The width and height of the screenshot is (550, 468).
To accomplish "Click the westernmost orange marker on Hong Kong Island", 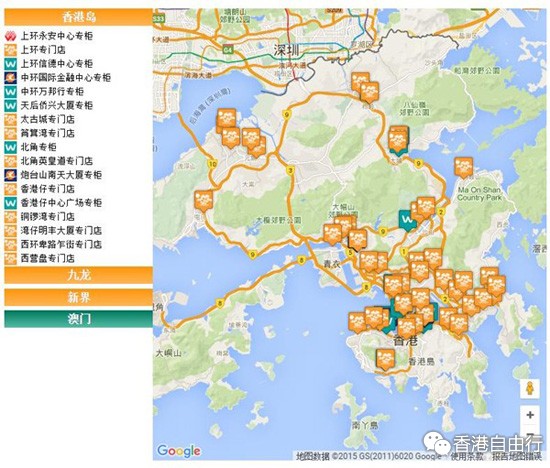I will tap(357, 323).
